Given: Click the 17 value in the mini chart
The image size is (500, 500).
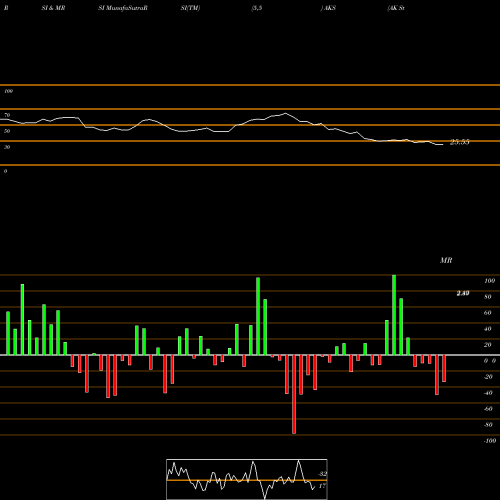Looking at the screenshot, I should [322, 486].
